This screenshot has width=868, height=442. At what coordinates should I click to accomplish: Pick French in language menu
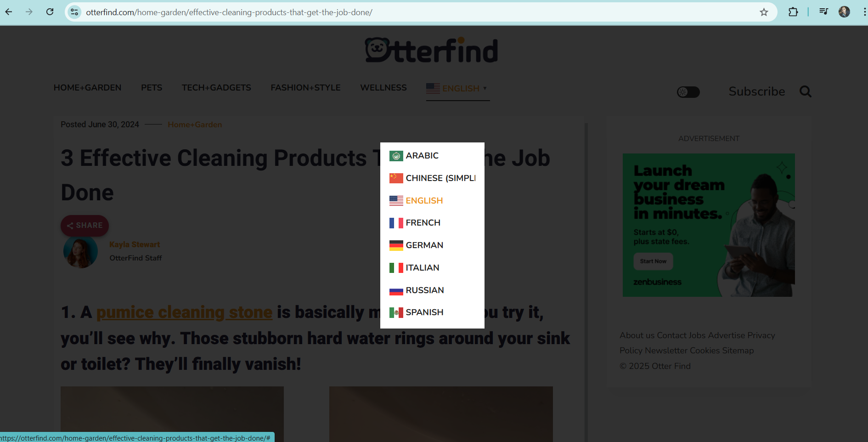tap(423, 223)
